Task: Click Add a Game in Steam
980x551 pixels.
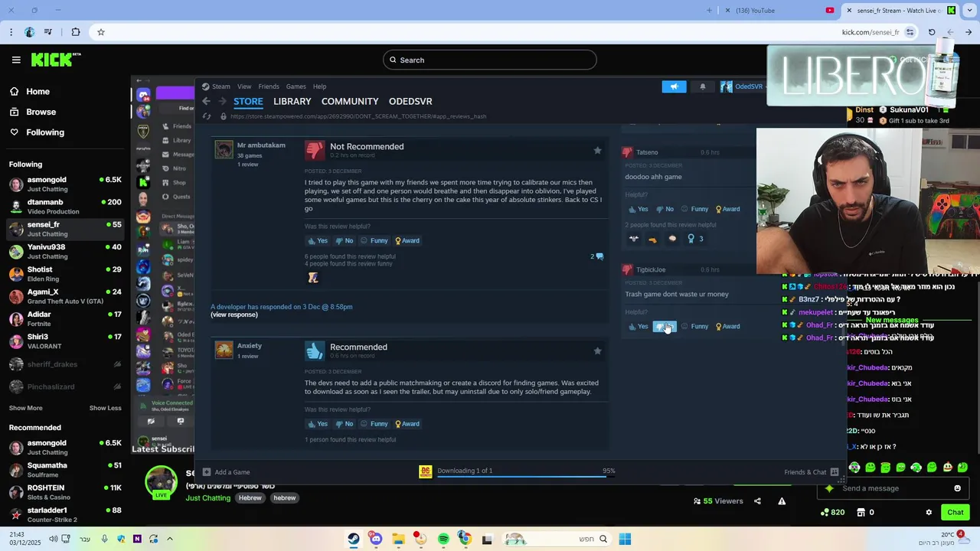Action: [x=227, y=472]
